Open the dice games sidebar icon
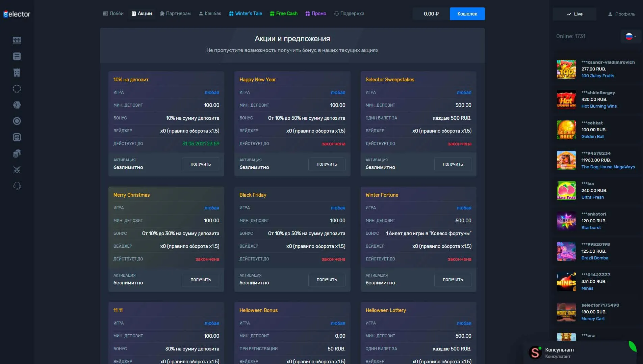643x364 pixels. point(17,105)
